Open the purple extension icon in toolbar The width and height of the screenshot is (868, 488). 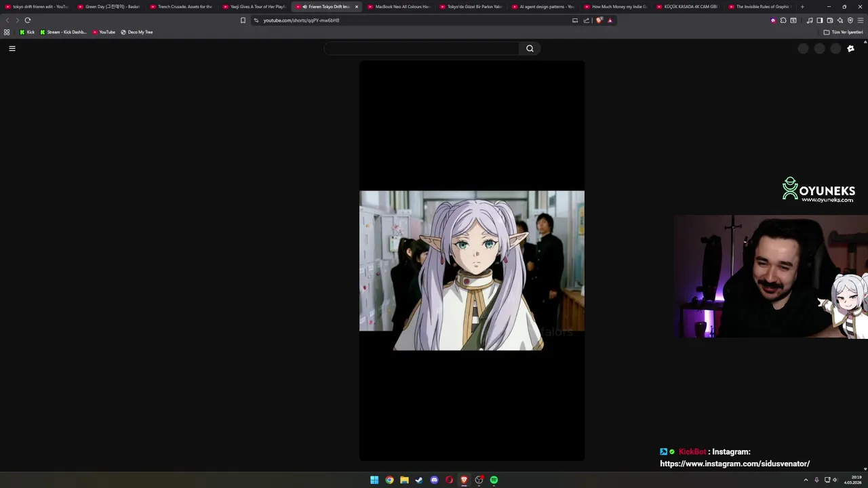pyautogui.click(x=773, y=20)
